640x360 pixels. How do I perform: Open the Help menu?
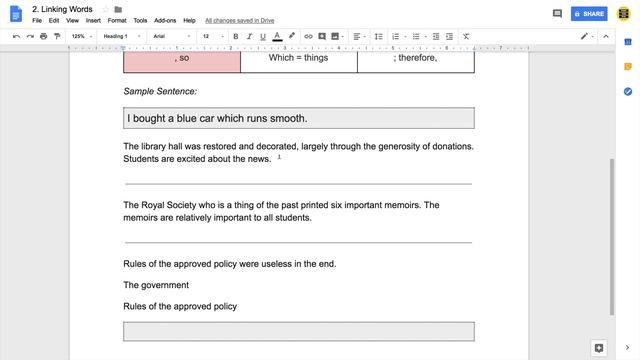pyautogui.click(x=189, y=20)
